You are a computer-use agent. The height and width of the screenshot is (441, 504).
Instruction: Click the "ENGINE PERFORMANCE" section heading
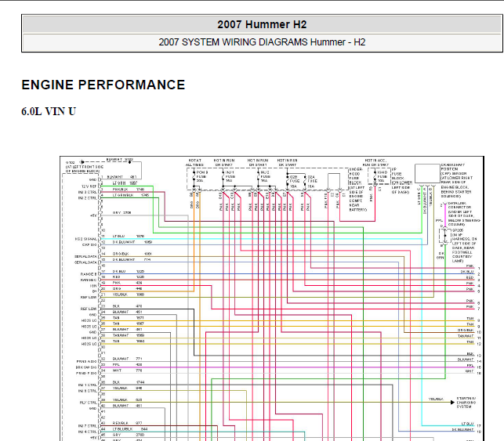pos(103,85)
